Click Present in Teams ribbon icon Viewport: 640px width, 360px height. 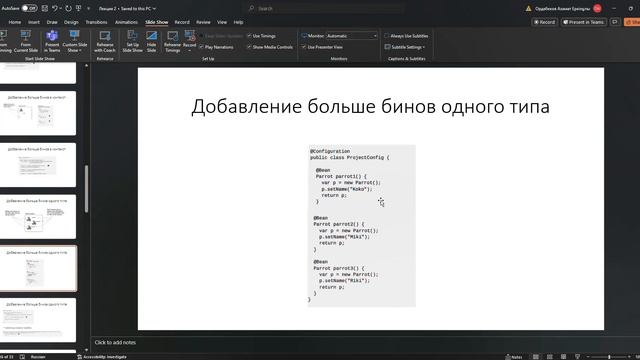coord(52,41)
